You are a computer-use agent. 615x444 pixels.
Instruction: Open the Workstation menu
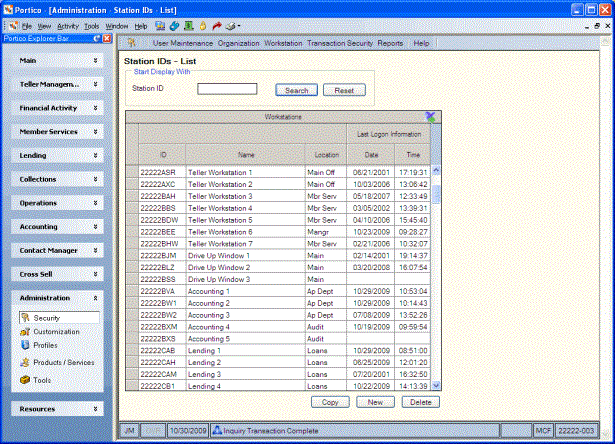283,43
